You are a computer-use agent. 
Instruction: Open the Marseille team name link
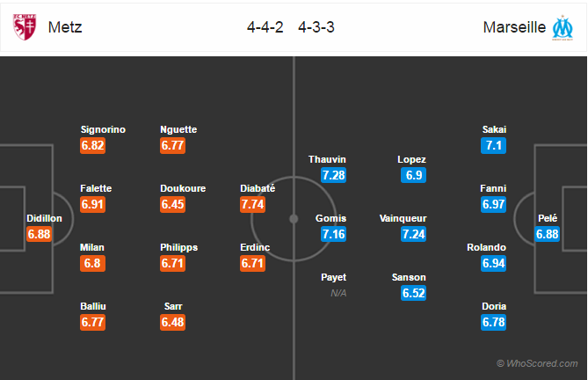pos(514,27)
